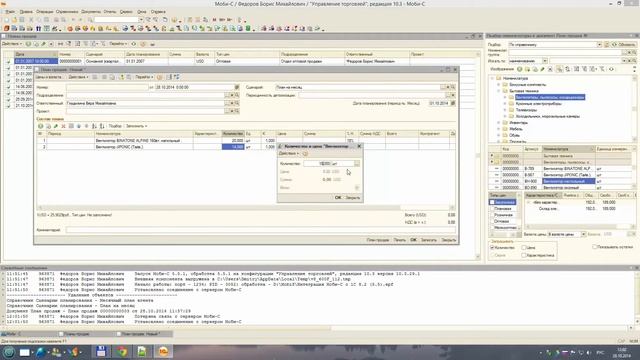Open Действия dropdown in the quantity dialog

coord(289,153)
